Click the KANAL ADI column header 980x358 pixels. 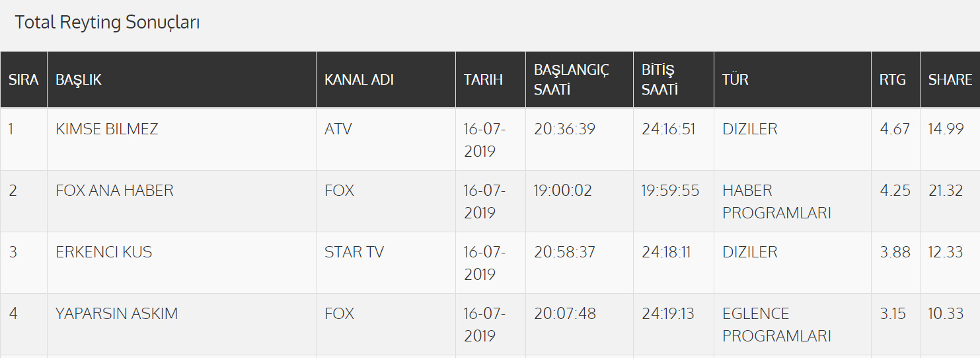point(359,80)
